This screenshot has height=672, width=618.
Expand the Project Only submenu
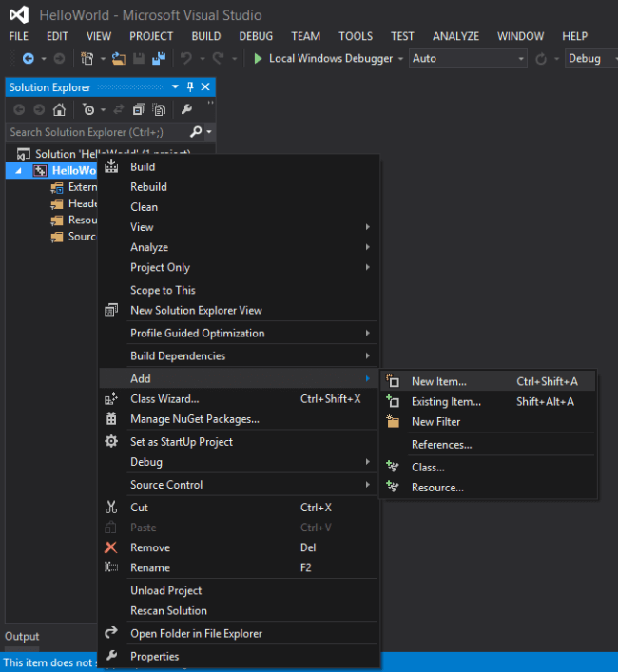tap(368, 267)
